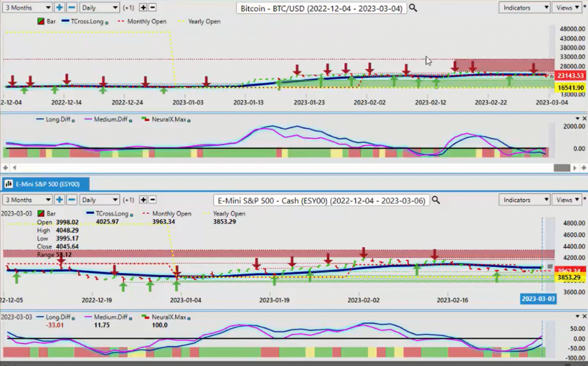Click the Low value 3995.17
Screen dimensions: 588x366
(67, 238)
